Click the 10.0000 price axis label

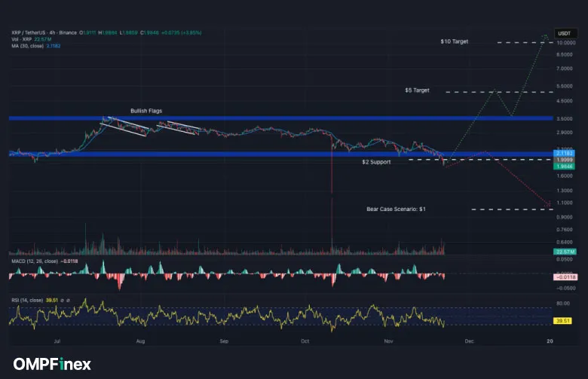pyautogui.click(x=566, y=43)
